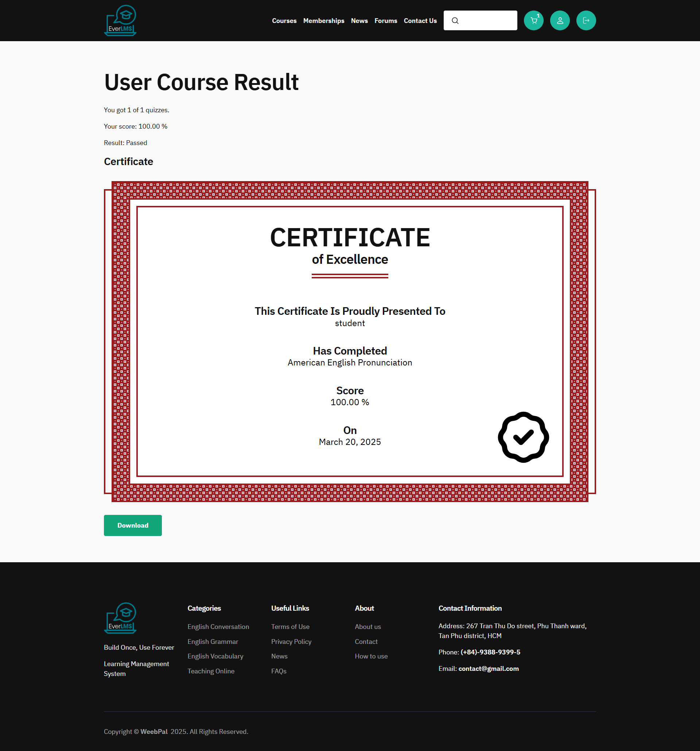Viewport: 700px width, 751px height.
Task: Go to Memberships in navigation
Action: [x=323, y=21]
